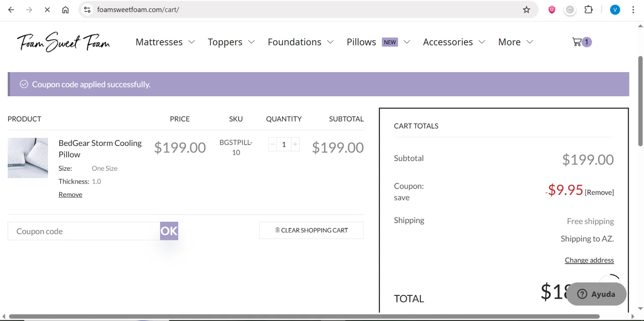Viewport: 644px width, 321px height.
Task: Click the grey circular extension icon
Action: 570,9
